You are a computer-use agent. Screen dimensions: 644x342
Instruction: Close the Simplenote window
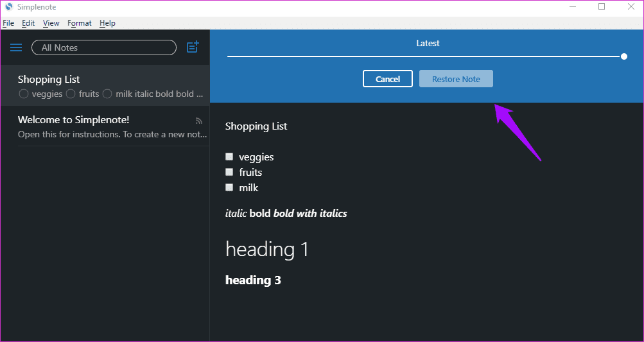click(x=631, y=6)
